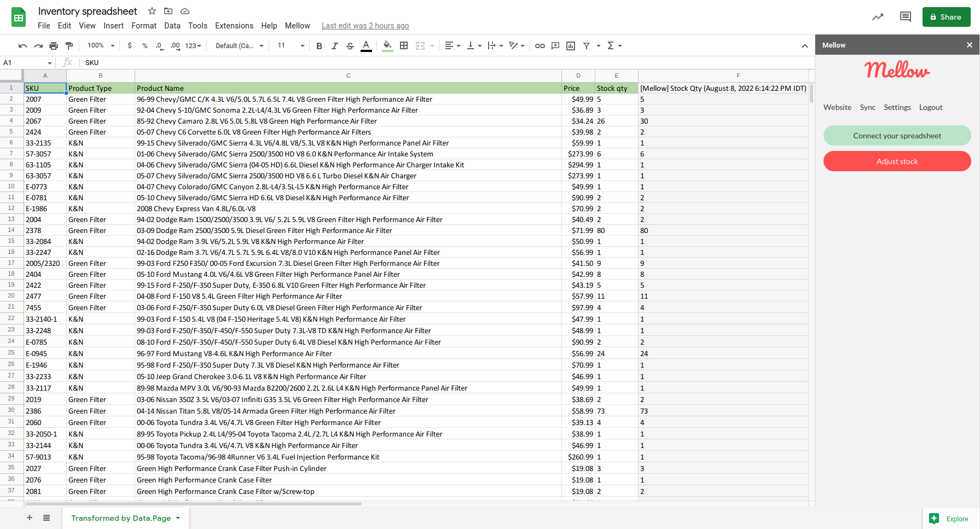Open the activity dashboard trend icon

click(x=878, y=17)
